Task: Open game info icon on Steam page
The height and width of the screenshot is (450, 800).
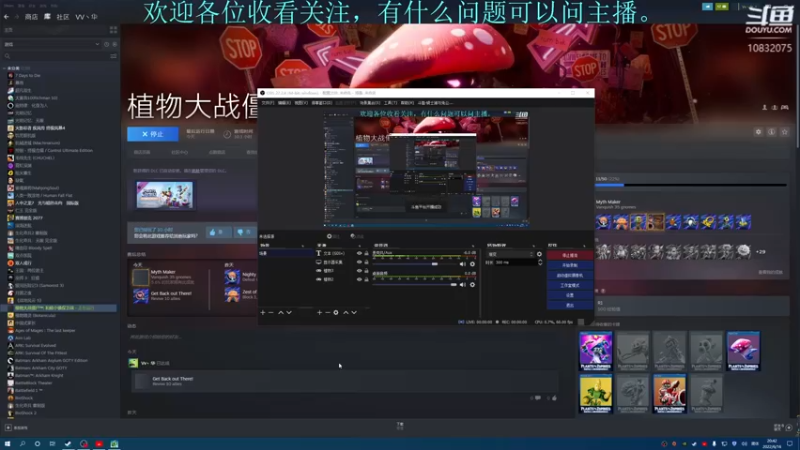Action: [x=771, y=132]
